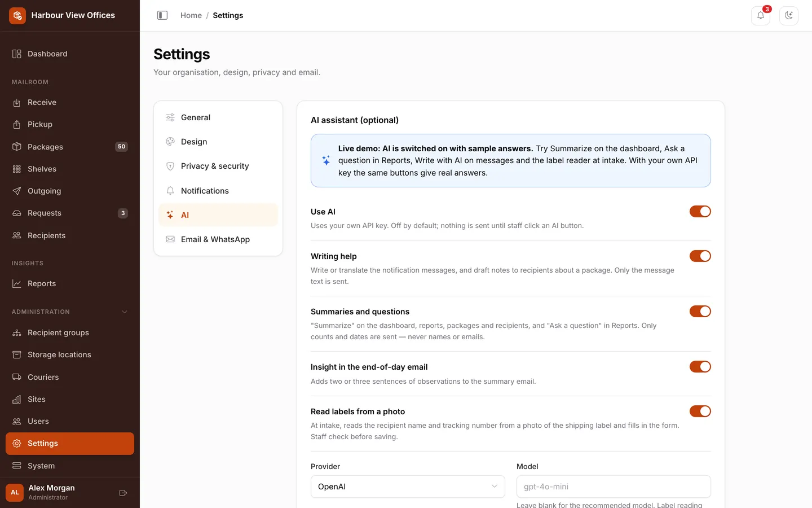Open the Users page
812x508 pixels.
click(x=70, y=421)
